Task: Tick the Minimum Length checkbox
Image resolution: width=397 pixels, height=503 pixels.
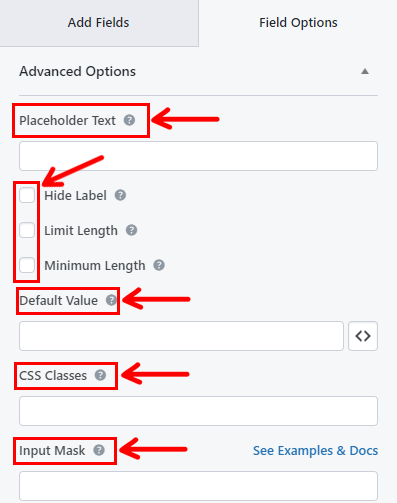Action: (x=27, y=265)
